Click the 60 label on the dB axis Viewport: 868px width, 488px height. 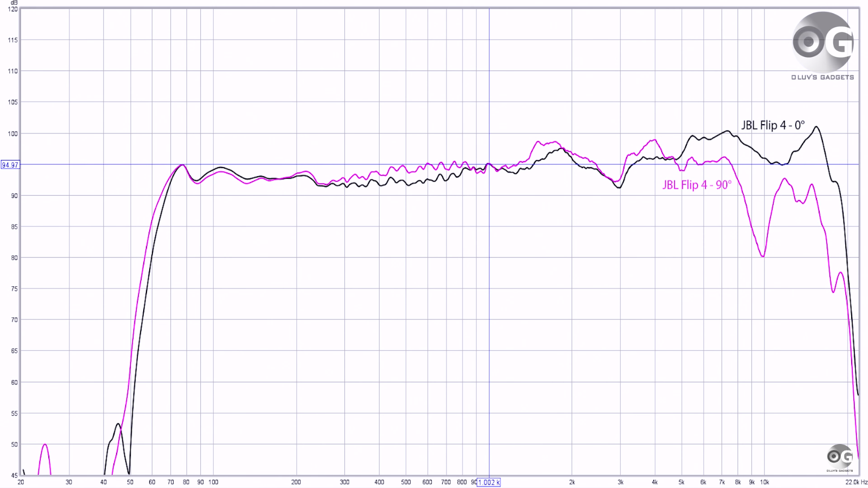pos(15,382)
